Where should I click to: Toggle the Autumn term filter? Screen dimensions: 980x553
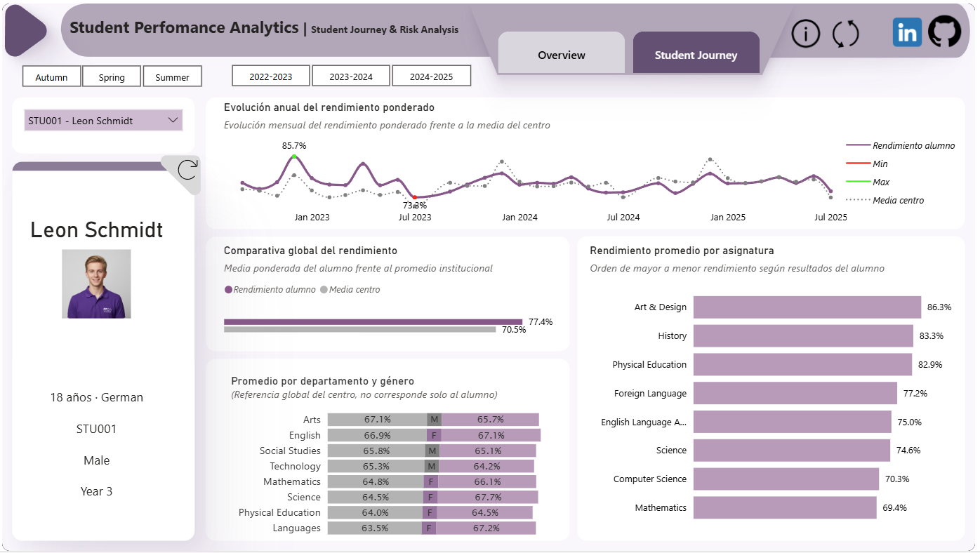coord(51,76)
